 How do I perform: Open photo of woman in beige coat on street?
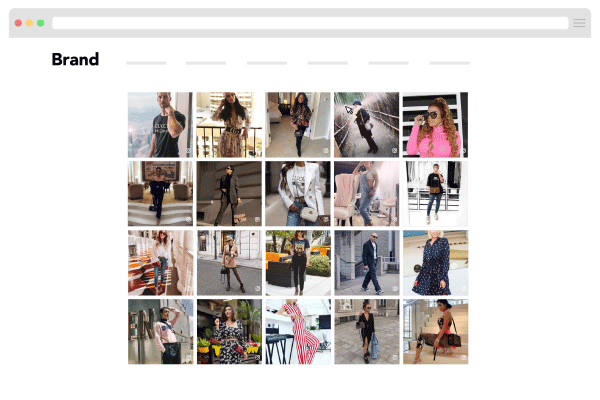(229, 263)
